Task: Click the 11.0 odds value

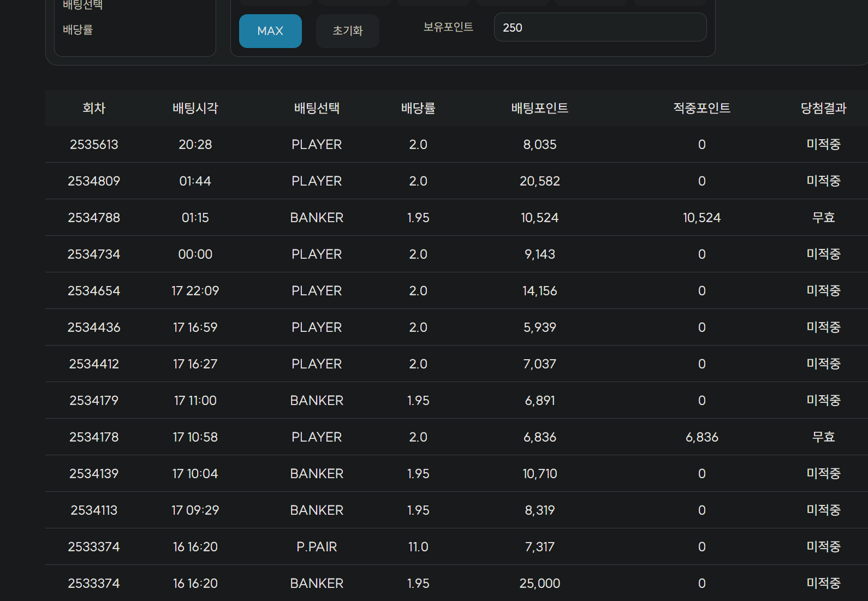Action: 418,547
